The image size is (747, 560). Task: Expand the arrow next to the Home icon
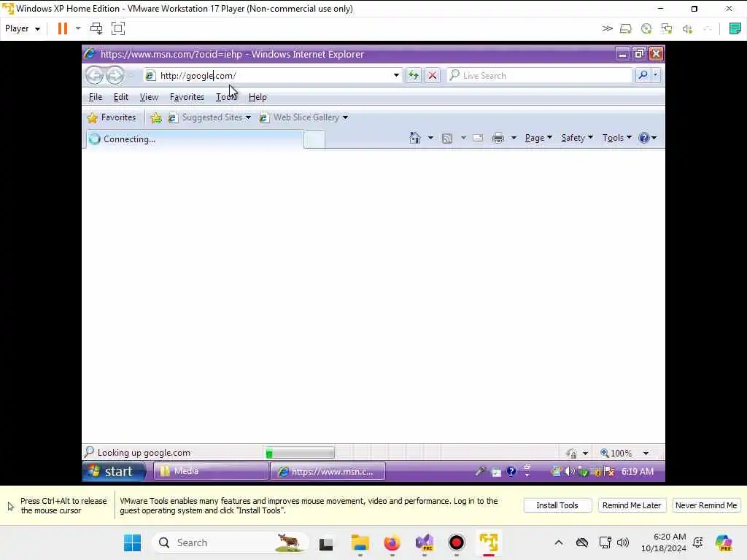(x=430, y=138)
